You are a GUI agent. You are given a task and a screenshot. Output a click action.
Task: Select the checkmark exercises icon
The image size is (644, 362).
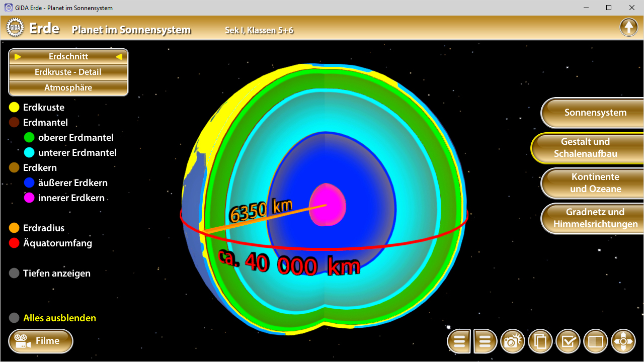point(568,341)
